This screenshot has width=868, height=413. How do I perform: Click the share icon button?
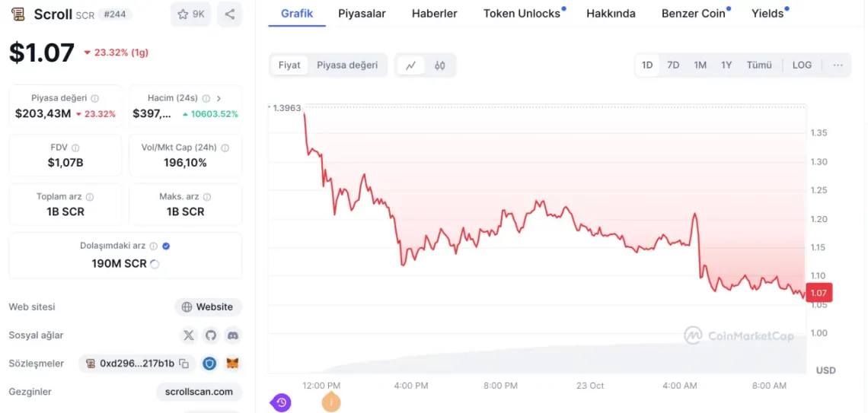click(230, 14)
